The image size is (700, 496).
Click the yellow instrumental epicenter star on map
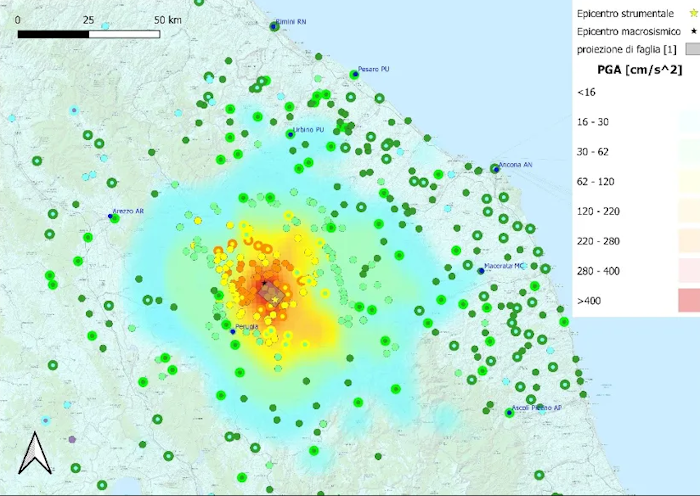[x=276, y=300]
